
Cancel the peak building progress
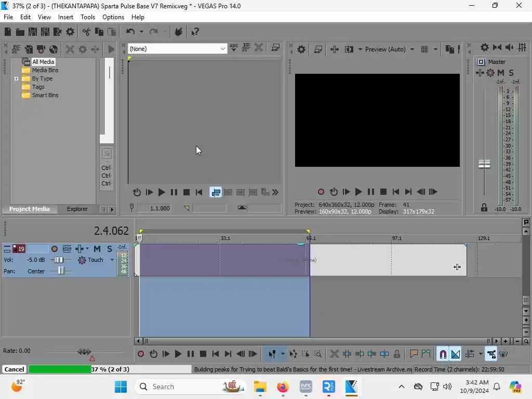14,369
